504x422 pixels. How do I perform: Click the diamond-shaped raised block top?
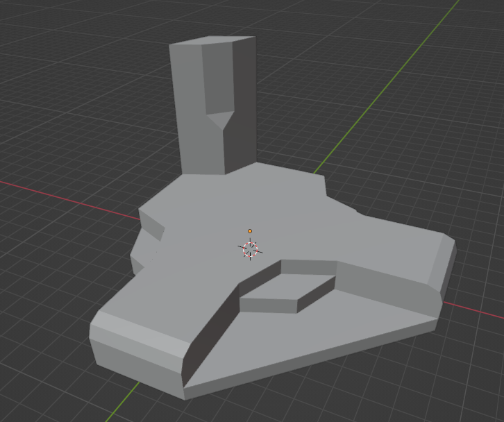pyautogui.click(x=287, y=287)
